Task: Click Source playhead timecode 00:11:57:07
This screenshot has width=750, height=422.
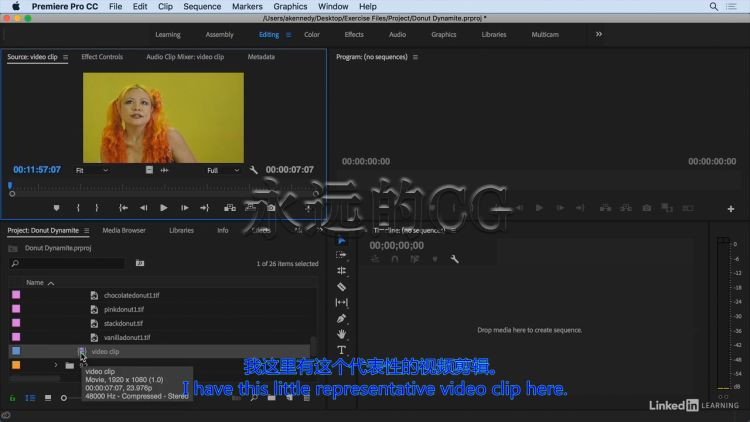Action: pyautogui.click(x=37, y=170)
